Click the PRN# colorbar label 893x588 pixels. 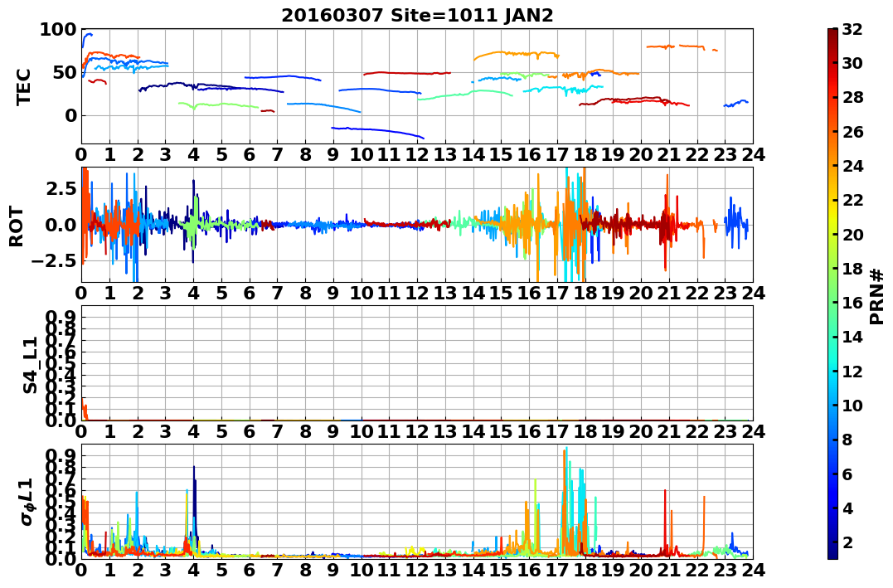[x=877, y=297]
